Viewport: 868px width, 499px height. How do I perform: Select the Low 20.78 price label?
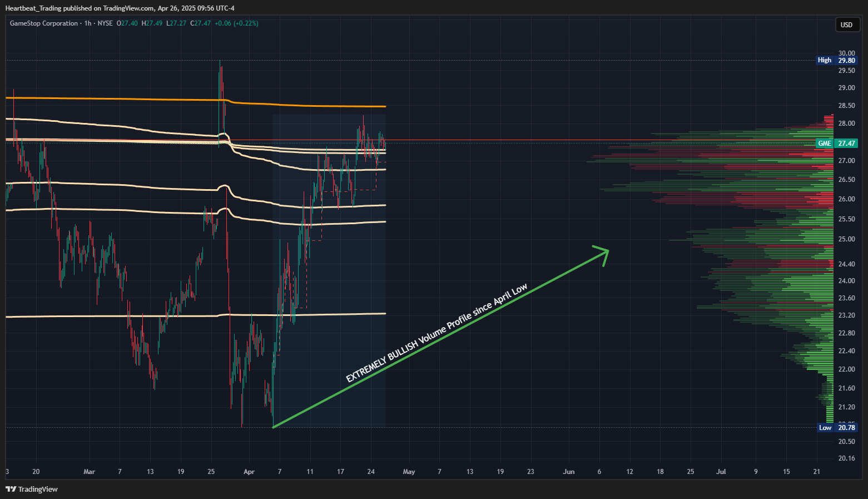tap(837, 427)
